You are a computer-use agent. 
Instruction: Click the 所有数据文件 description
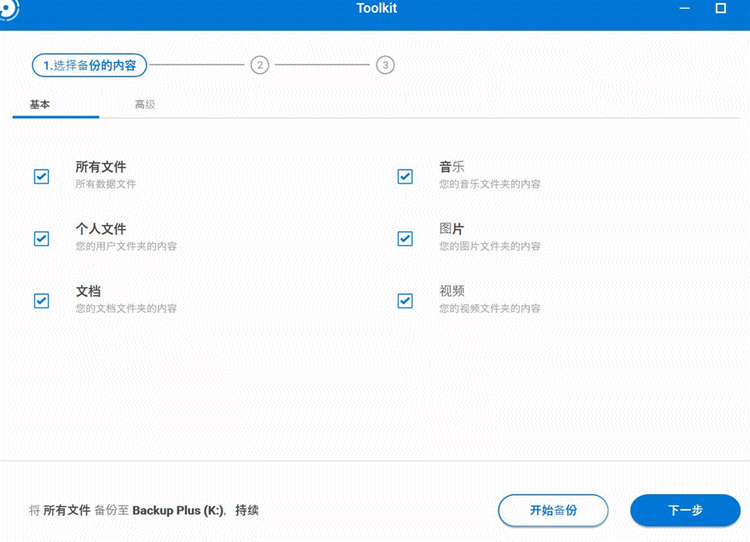106,184
